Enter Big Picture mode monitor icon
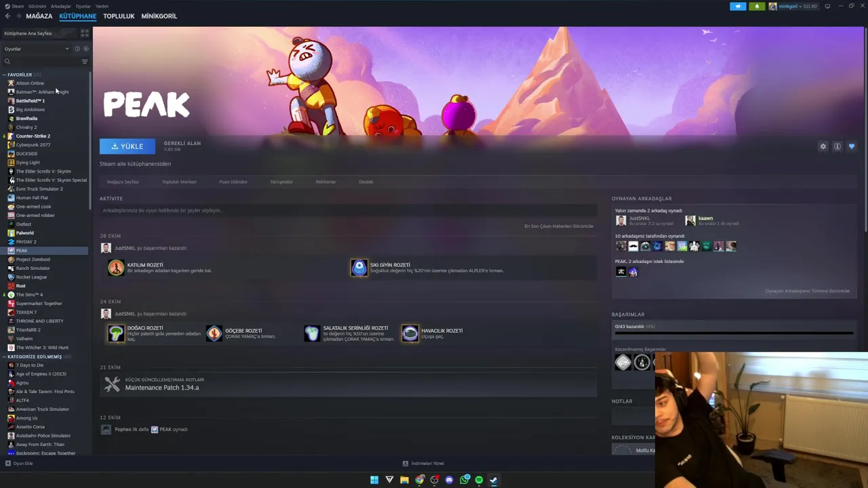This screenshot has width=868, height=488. click(827, 6)
